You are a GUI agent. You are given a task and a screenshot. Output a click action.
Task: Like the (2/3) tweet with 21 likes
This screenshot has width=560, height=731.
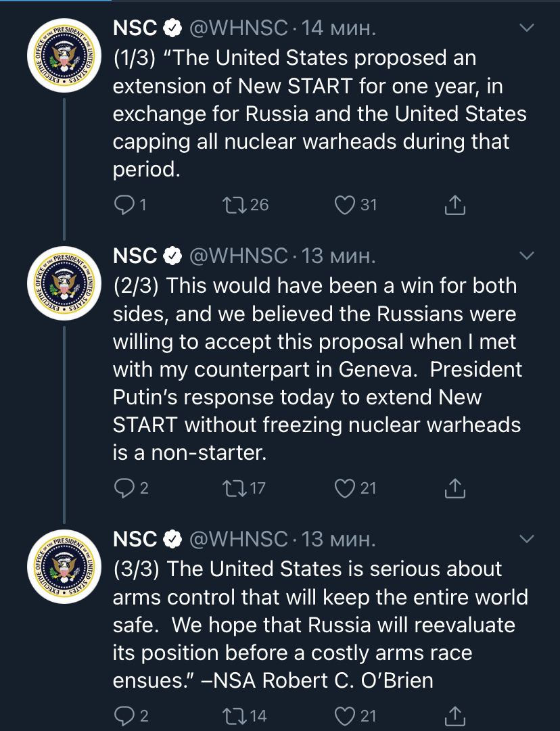345,488
